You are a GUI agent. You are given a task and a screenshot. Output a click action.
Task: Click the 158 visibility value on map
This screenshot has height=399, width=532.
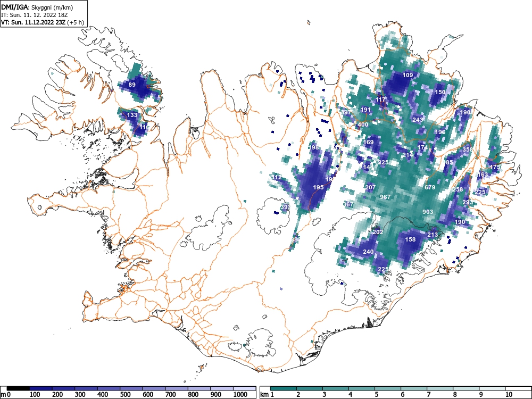(410, 239)
